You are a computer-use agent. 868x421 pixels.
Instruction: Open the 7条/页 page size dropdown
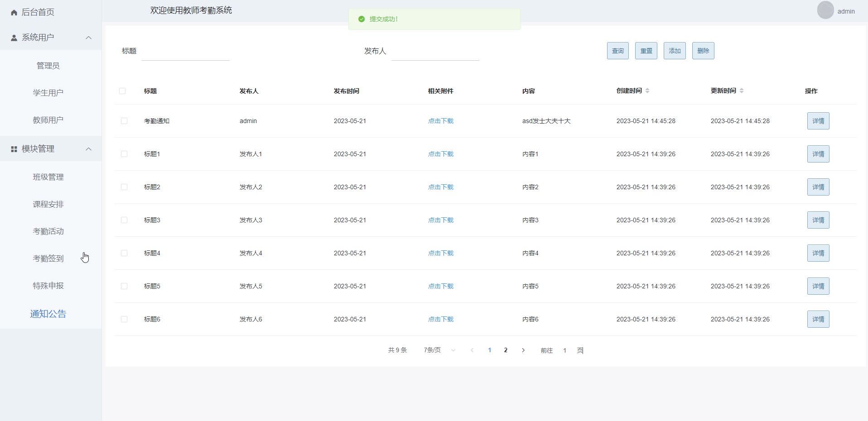coord(439,350)
